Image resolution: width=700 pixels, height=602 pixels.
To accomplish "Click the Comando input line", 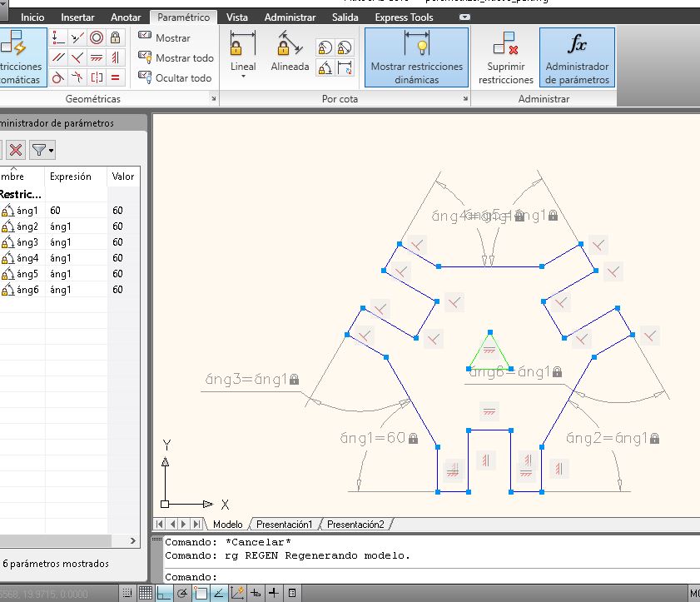I will (431, 577).
